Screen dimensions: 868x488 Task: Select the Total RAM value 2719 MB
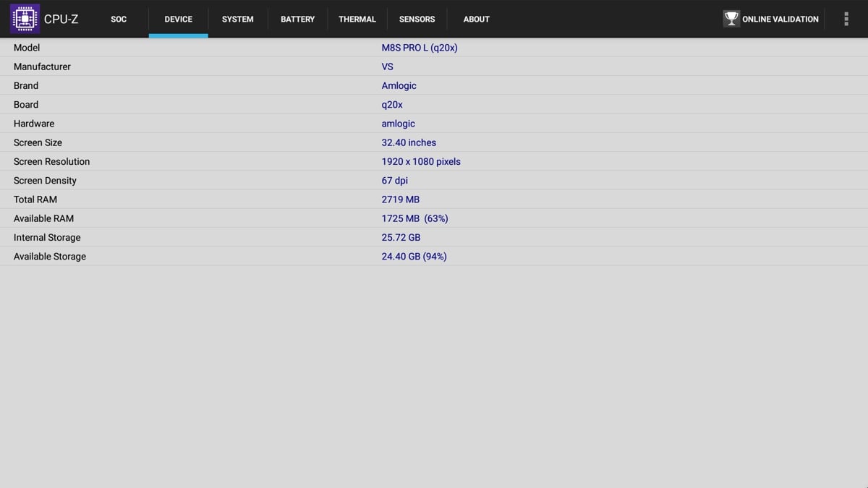[400, 199]
